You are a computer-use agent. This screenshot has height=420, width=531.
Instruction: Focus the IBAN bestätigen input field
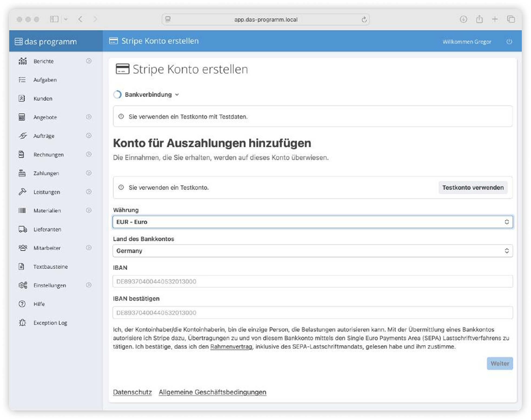point(313,313)
